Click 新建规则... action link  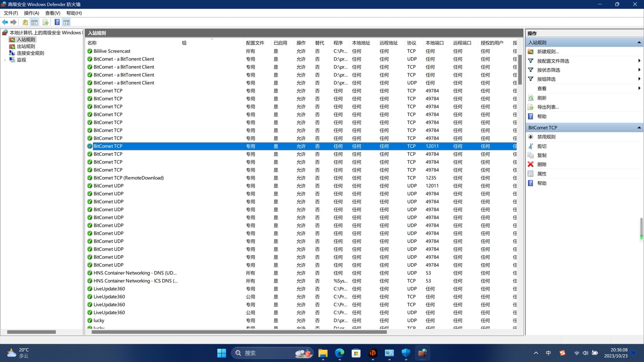pyautogui.click(x=548, y=52)
